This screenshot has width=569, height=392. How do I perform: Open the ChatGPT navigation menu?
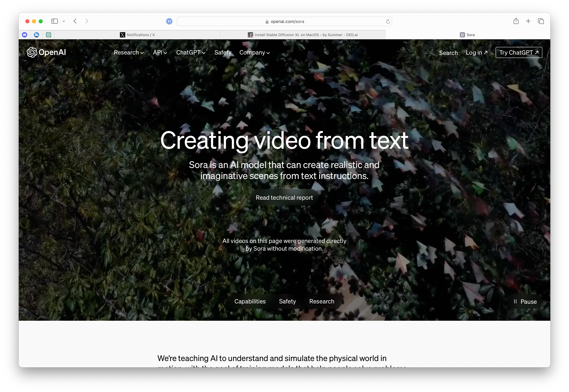[191, 53]
